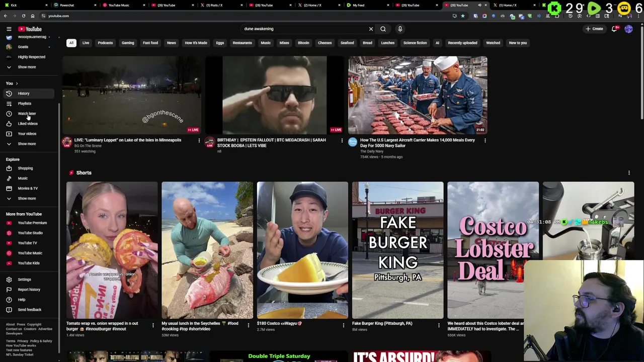Open Goatis subscription channel

29,47
